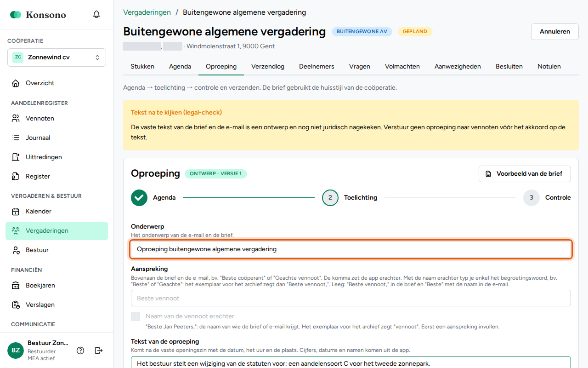Click the log out icon
The image size is (588, 368).
click(x=99, y=351)
